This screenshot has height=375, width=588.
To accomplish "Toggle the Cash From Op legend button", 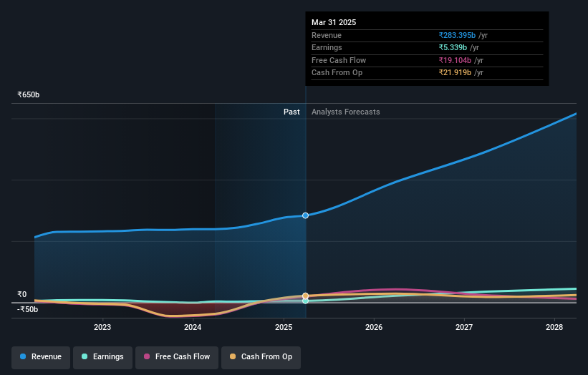I will (261, 357).
